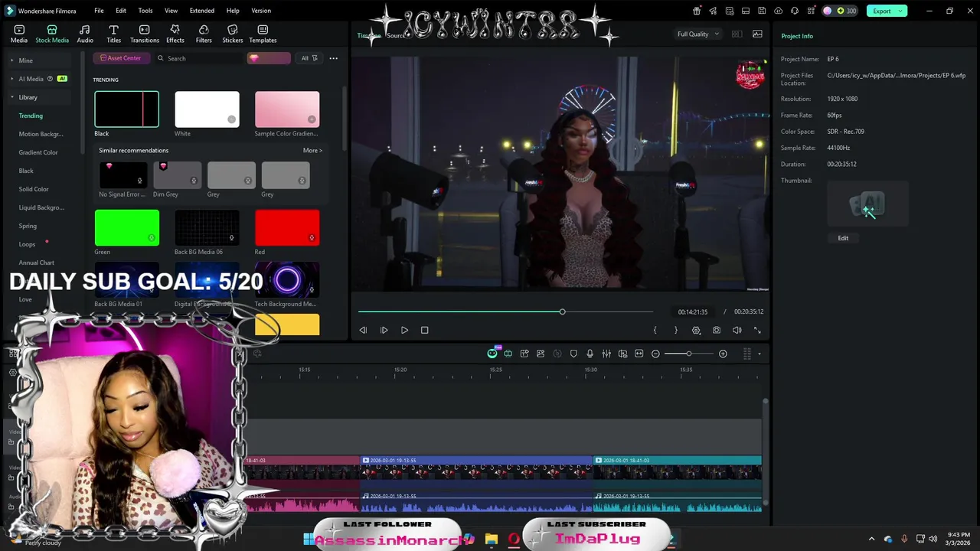Image resolution: width=980 pixels, height=551 pixels.
Task: Click the marker shield icon in timeline toolbar
Action: tap(573, 354)
